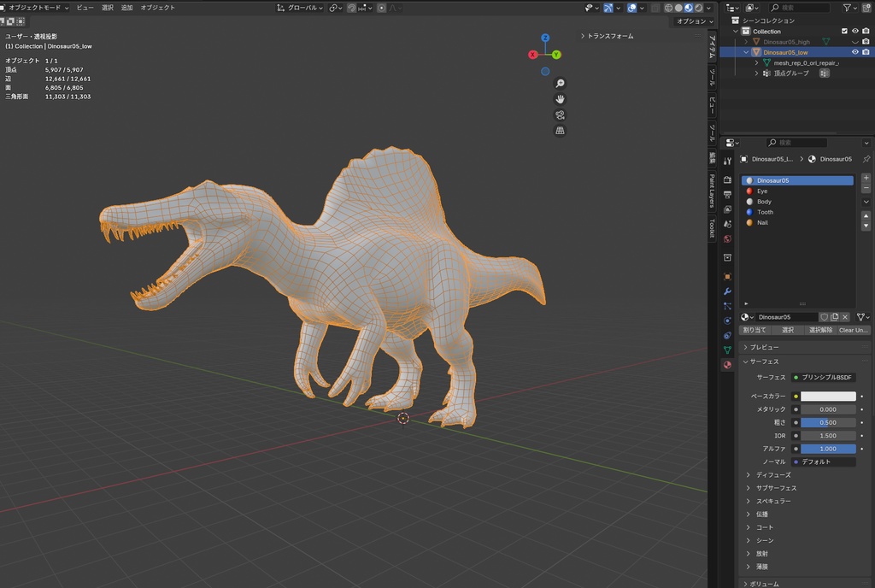The width and height of the screenshot is (875, 588).
Task: Pin the properties editor context
Action: (866, 159)
